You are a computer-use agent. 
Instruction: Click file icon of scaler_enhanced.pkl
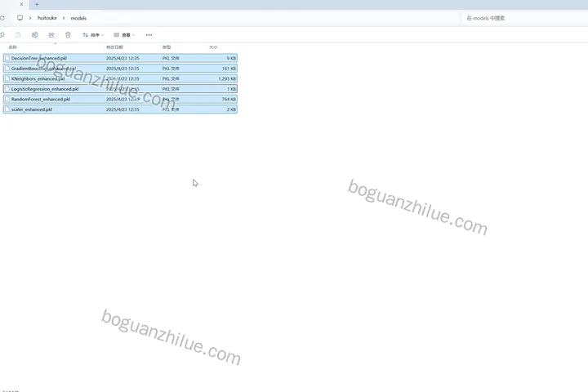tap(7, 109)
